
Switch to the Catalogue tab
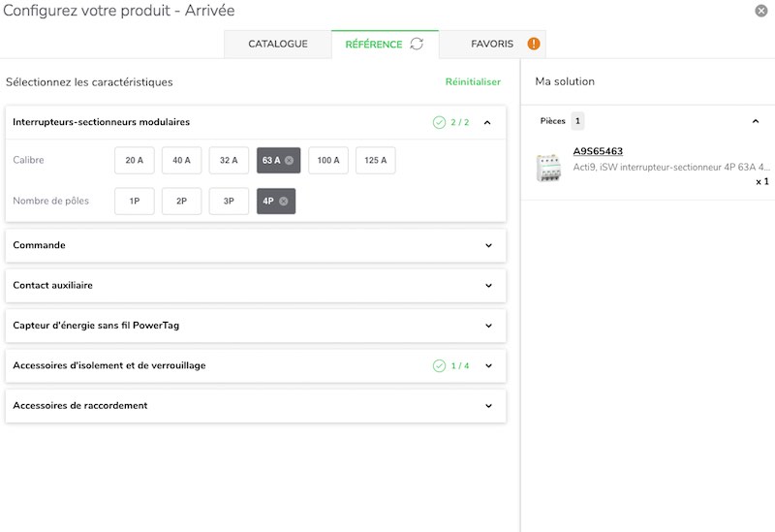tap(278, 44)
